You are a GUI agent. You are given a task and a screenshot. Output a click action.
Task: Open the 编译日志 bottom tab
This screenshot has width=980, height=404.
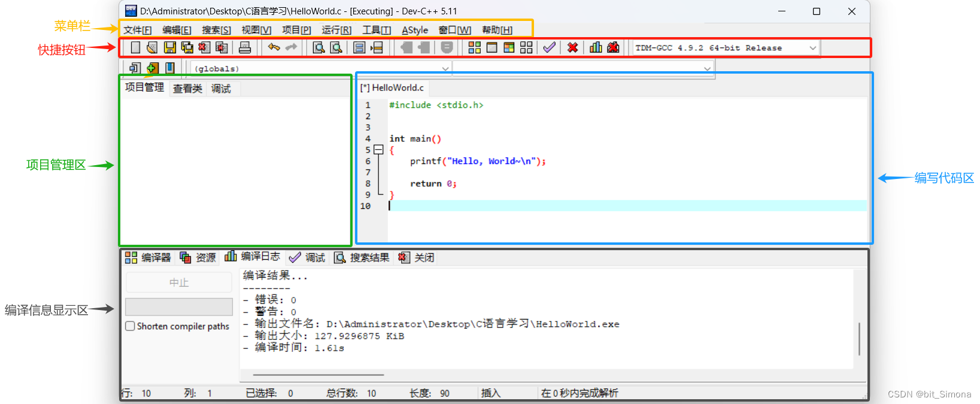(251, 257)
